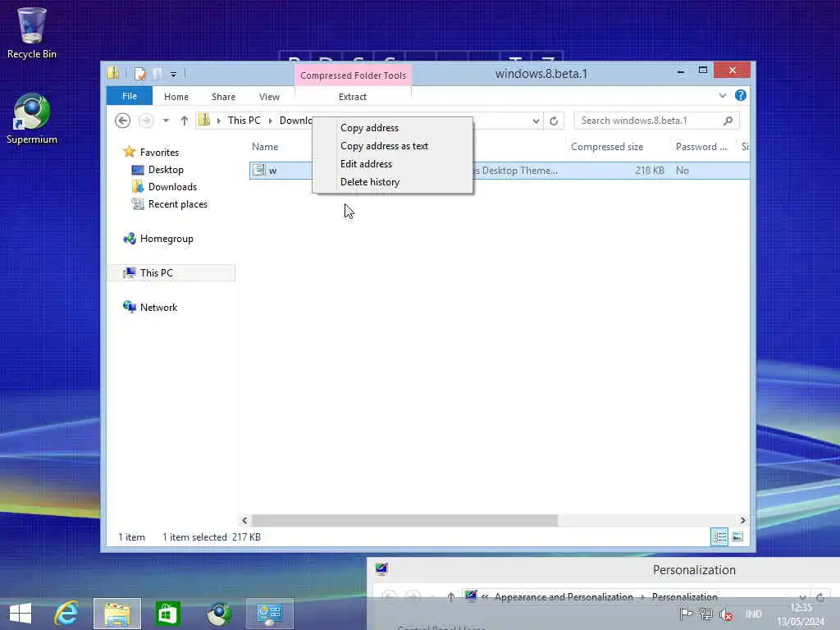
Task: Open the Windows Store taskbar icon
Action: click(167, 614)
